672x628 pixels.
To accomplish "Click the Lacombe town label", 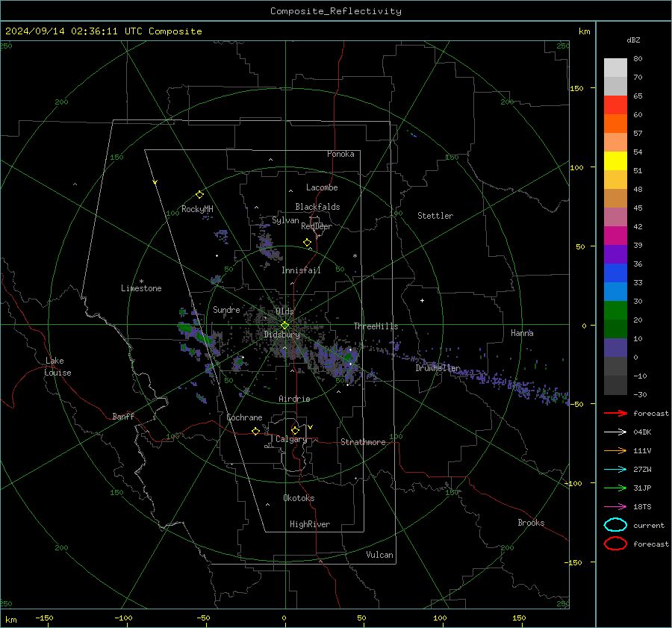I will pyautogui.click(x=322, y=187).
